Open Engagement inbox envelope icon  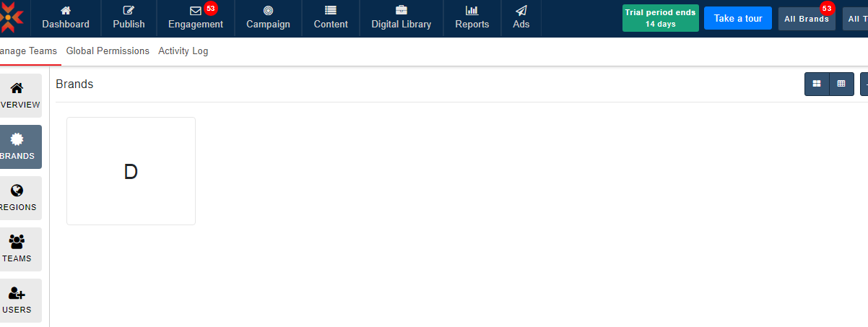pyautogui.click(x=195, y=11)
